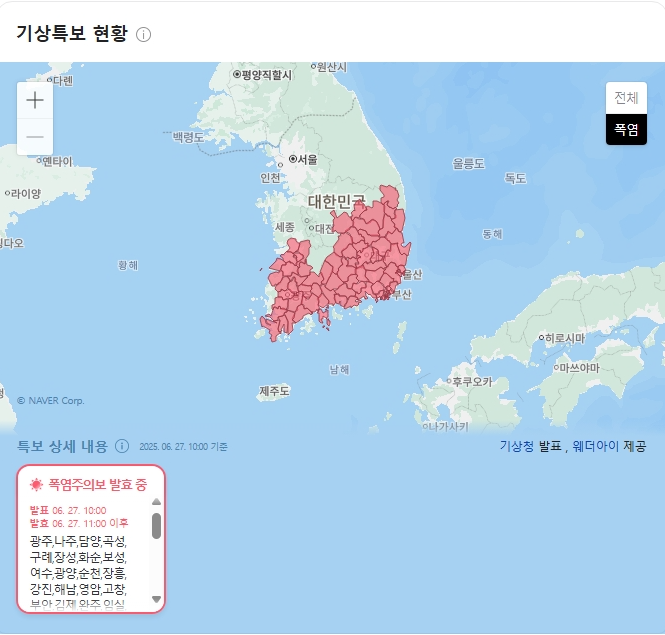
Task: Zoom in the map with plus button
Action: coord(35,101)
